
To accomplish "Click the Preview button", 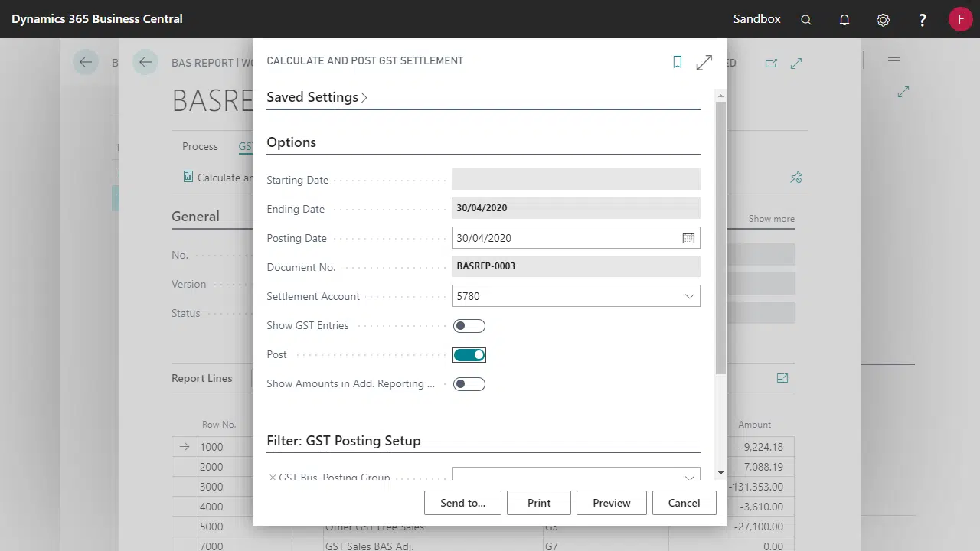I will [x=612, y=503].
